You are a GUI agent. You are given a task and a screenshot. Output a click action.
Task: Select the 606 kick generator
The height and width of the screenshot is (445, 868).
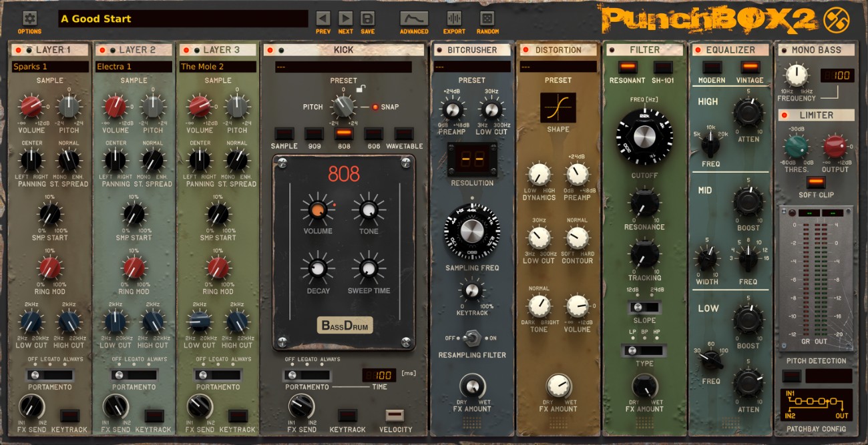coord(374,133)
